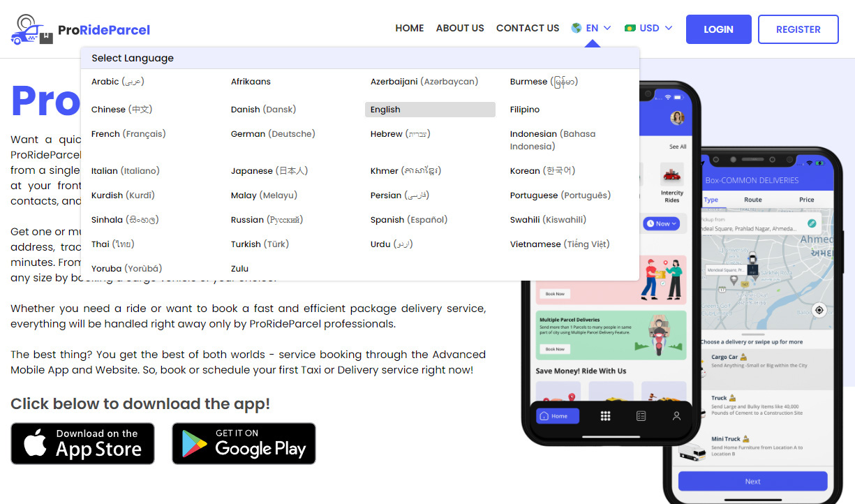
Task: Select Korean language option
Action: tap(543, 171)
